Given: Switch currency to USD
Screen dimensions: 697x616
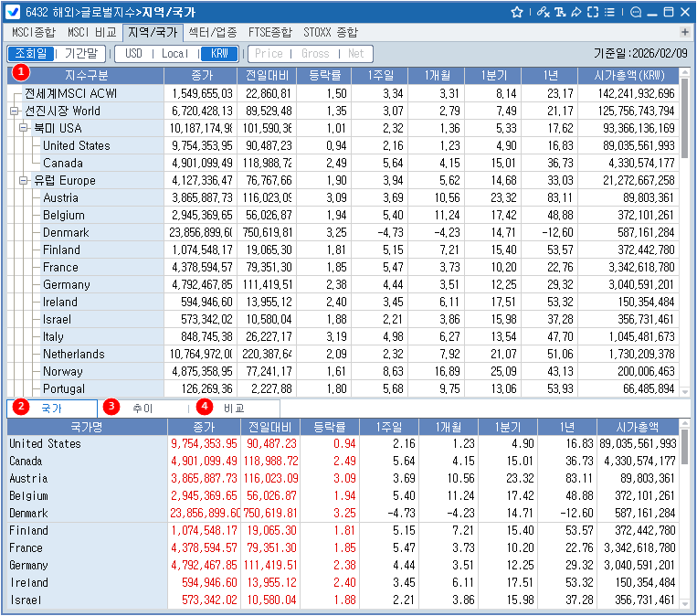Looking at the screenshot, I should (134, 54).
